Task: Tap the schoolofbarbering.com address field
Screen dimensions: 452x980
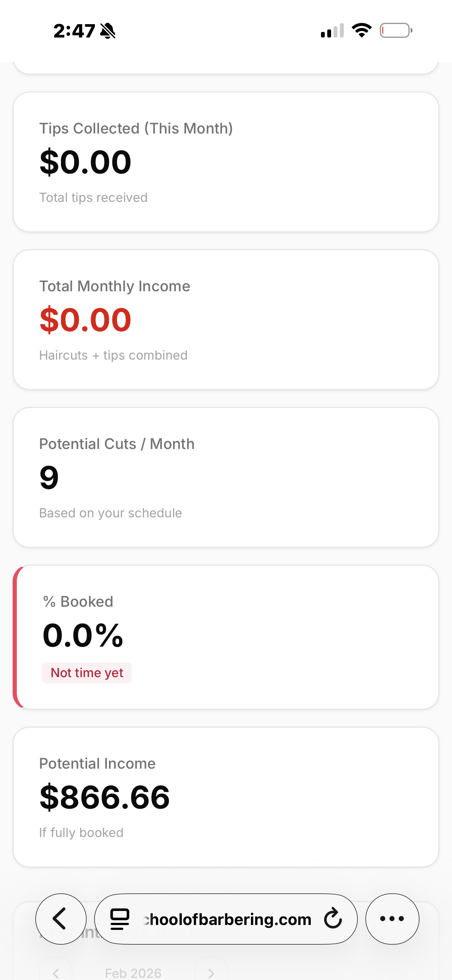Action: click(227, 919)
